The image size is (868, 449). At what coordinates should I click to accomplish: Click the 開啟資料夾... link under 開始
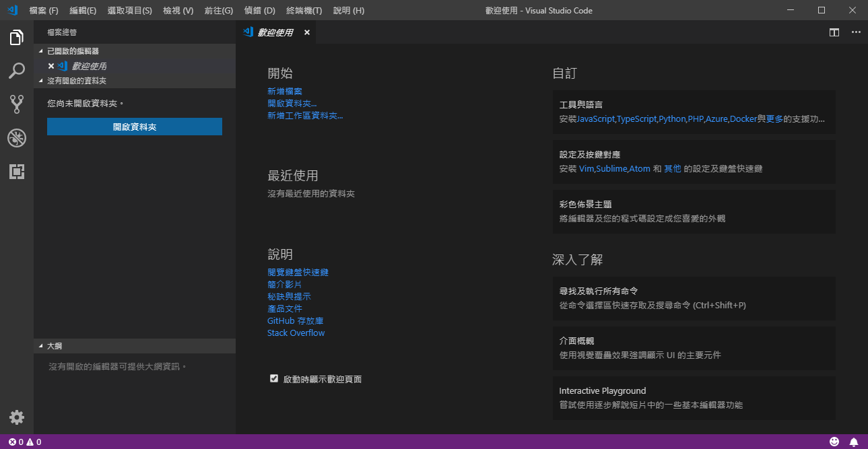pos(292,104)
